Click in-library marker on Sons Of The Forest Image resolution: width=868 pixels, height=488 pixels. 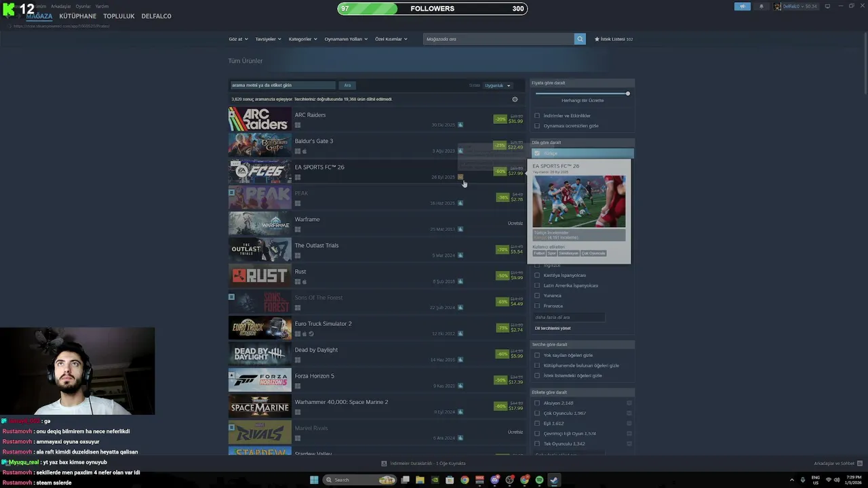(x=231, y=297)
